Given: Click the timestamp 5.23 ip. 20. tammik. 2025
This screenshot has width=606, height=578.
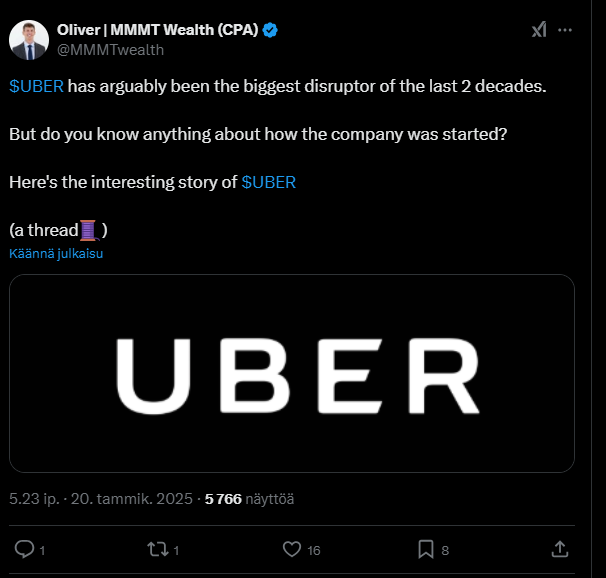Looking at the screenshot, I should click(100, 498).
